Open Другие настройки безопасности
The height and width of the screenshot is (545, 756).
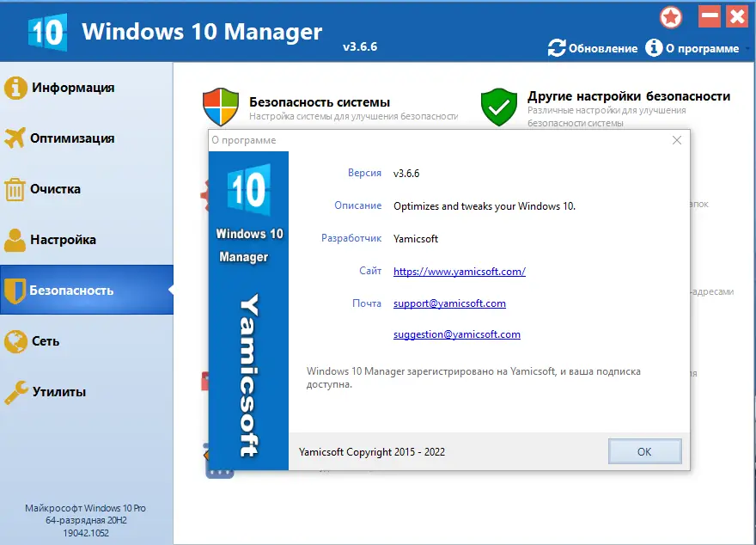[629, 96]
